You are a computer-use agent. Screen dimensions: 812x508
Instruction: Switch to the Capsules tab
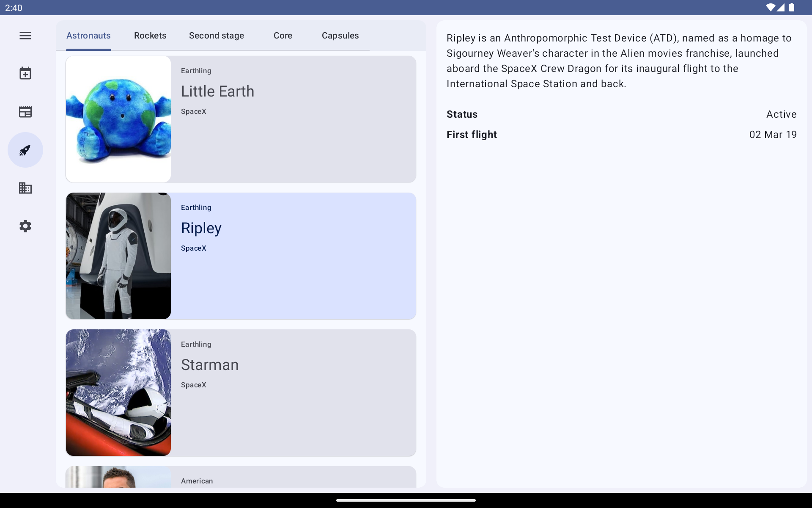coord(340,36)
